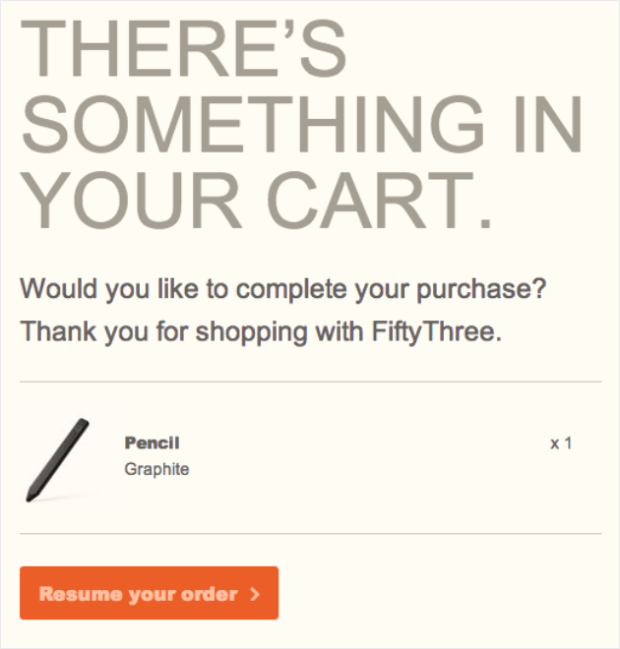Click the Thank you for shopping sentence
Viewport: 620px width, 649px height.
[261, 332]
